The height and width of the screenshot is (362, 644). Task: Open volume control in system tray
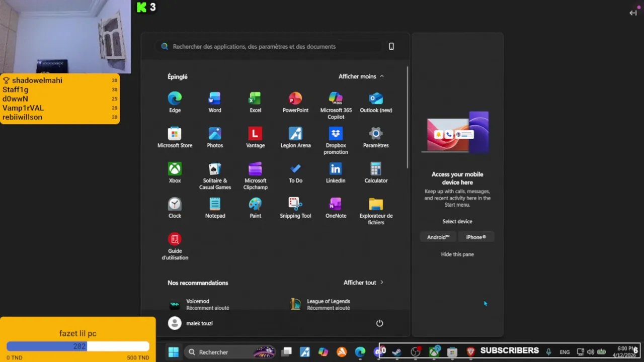click(x=591, y=352)
